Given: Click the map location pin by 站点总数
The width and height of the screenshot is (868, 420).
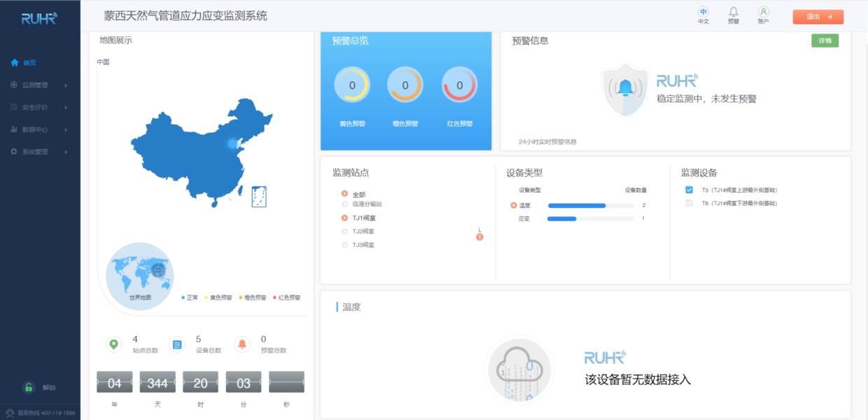Looking at the screenshot, I should tap(113, 344).
